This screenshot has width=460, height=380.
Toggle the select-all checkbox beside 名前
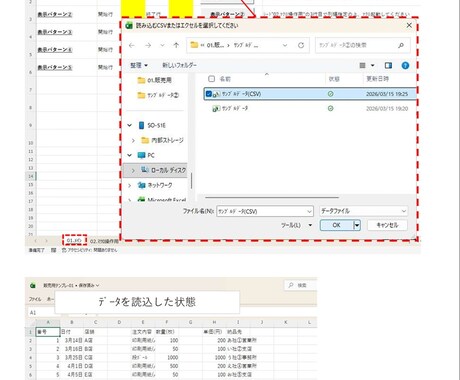(211, 79)
